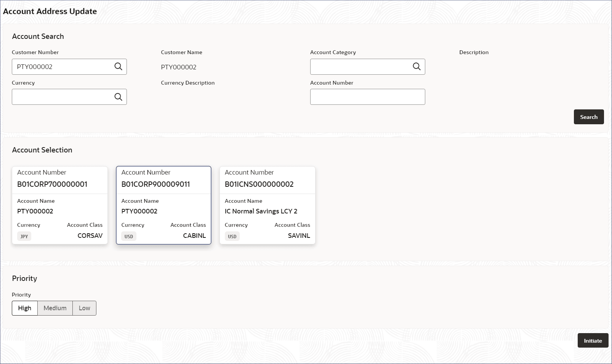Click the Account Selection section heading
The height and width of the screenshot is (364, 612).
(x=42, y=150)
